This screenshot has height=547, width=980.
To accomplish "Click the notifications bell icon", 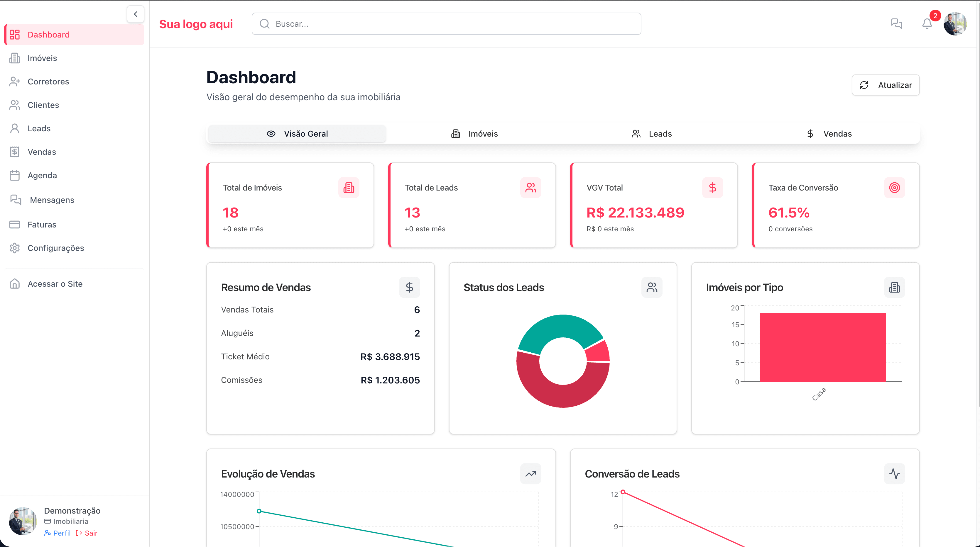I will click(x=927, y=23).
